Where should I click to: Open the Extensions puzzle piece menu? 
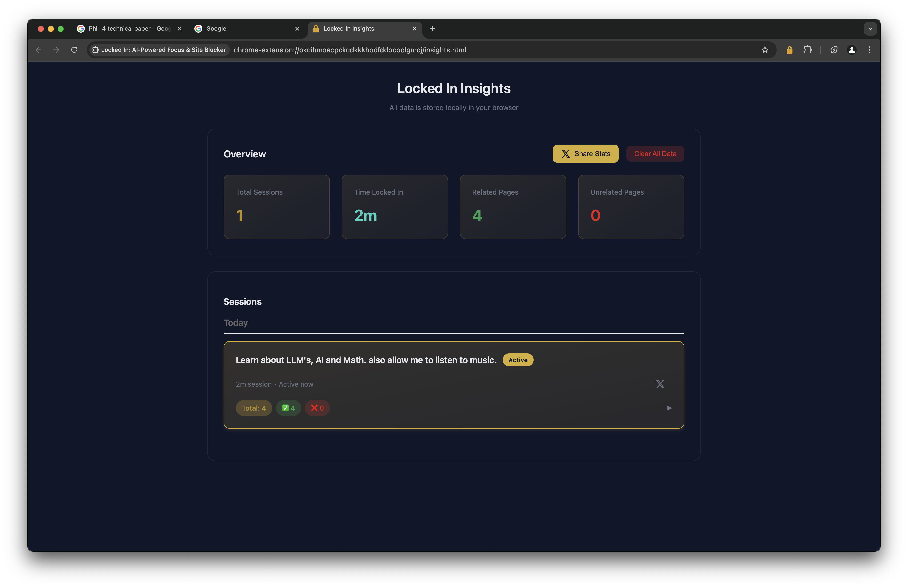coord(807,50)
